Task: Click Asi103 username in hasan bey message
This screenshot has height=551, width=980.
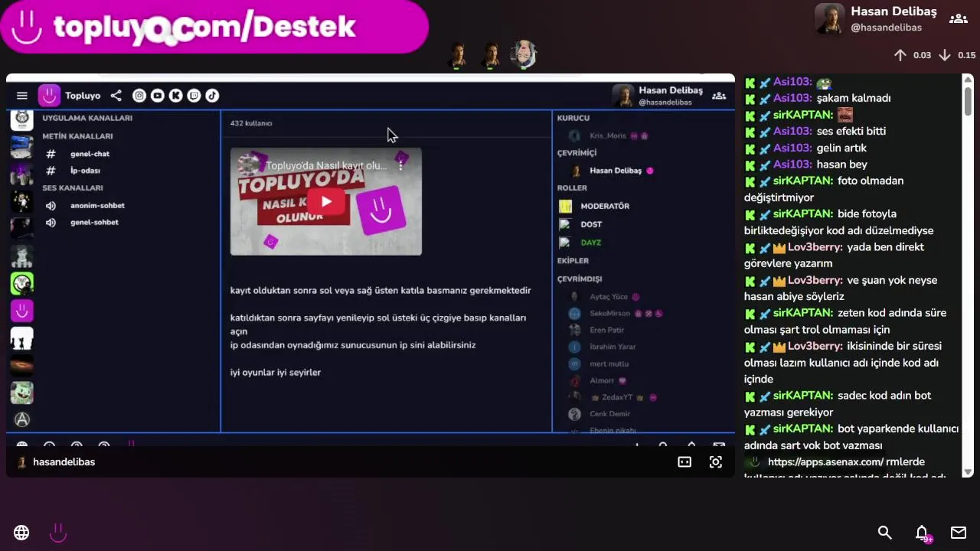Action: [792, 165]
